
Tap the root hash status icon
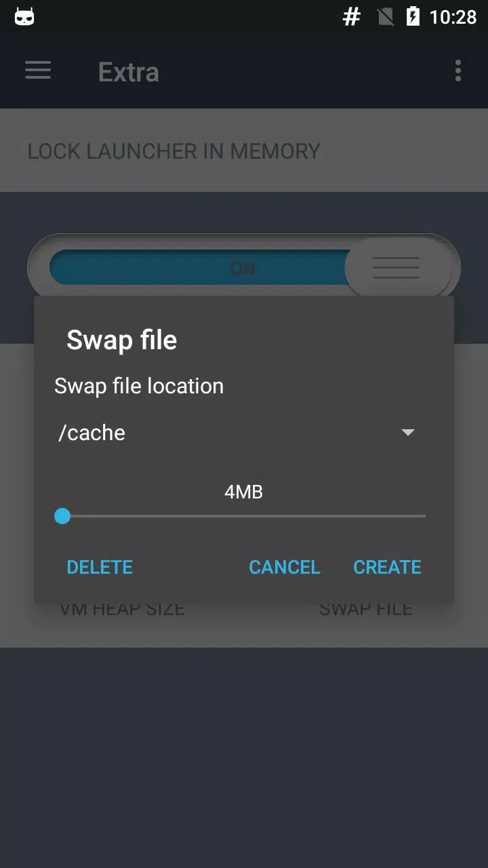click(x=352, y=16)
